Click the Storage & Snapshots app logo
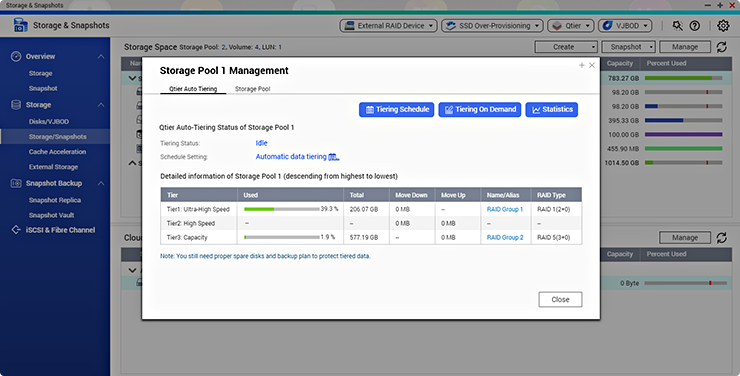Image resolution: width=740 pixels, height=376 pixels. [x=20, y=25]
